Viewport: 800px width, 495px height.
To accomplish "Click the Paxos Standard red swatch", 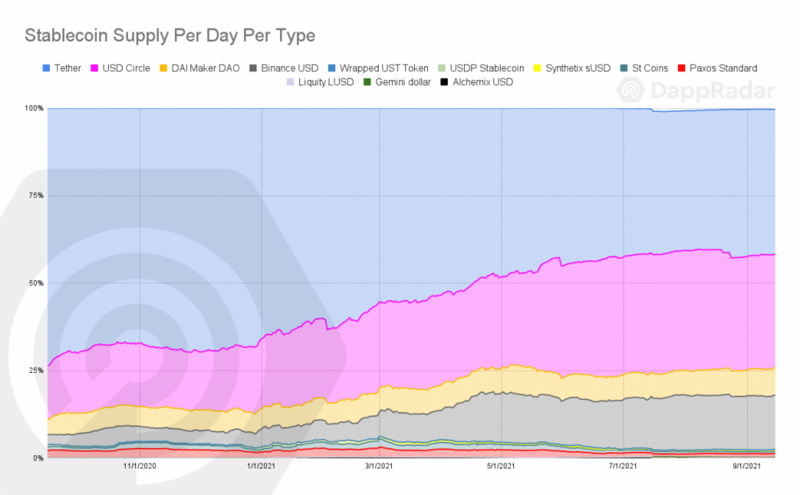I will tap(683, 68).
